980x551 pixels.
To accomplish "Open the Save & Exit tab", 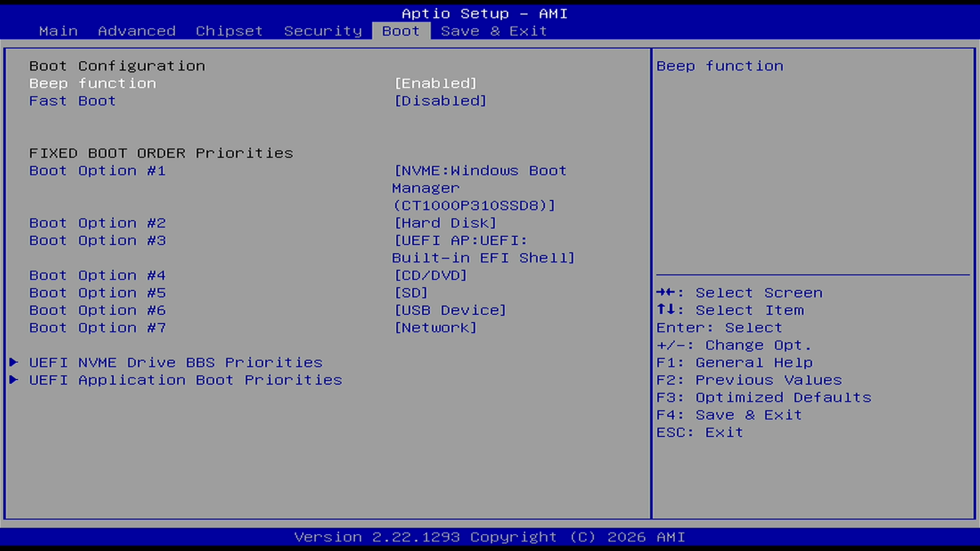I will coord(494,31).
